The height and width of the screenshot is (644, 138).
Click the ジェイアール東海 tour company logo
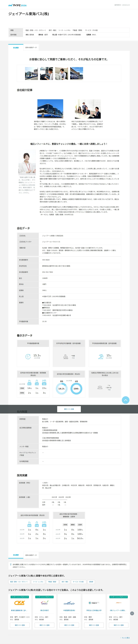118,603
